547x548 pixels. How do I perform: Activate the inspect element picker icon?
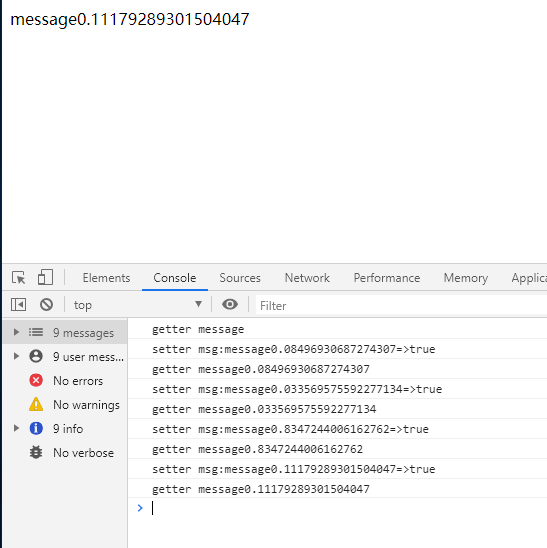(x=19, y=278)
